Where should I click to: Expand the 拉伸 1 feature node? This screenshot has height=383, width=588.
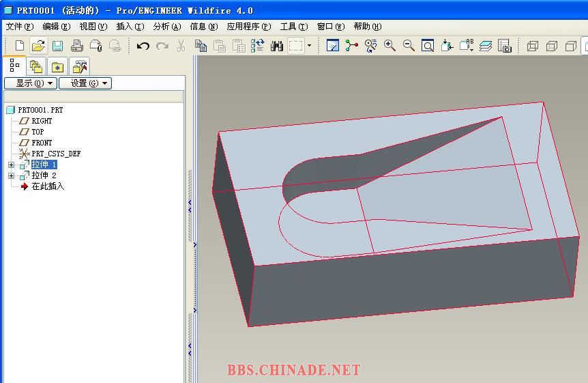pyautogui.click(x=11, y=165)
